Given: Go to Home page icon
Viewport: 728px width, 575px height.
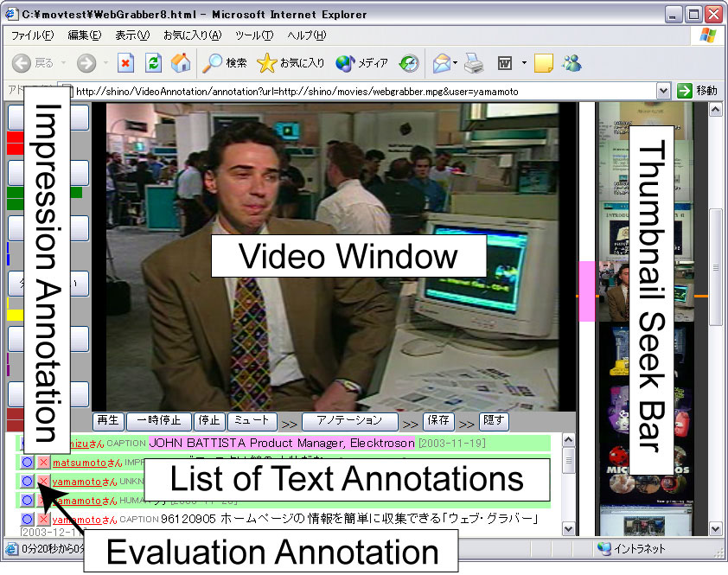Looking at the screenshot, I should 180,63.
